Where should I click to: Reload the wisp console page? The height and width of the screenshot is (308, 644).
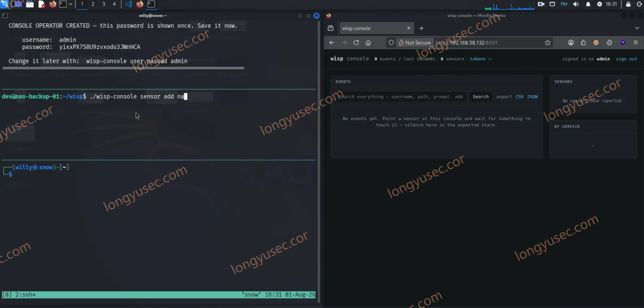(356, 42)
